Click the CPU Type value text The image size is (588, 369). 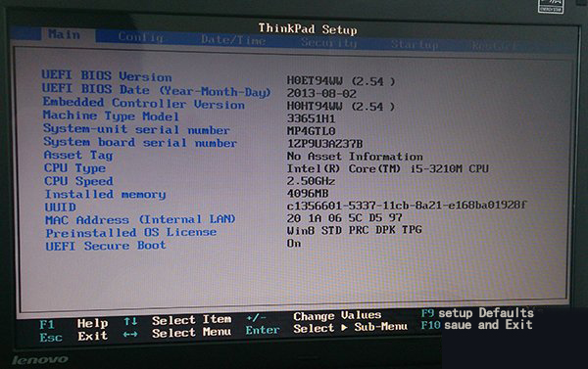coord(387,168)
